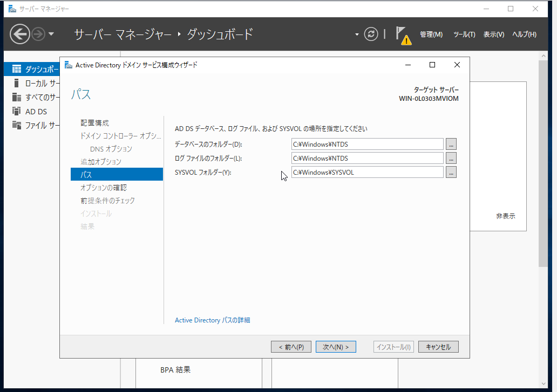Image resolution: width=557 pixels, height=392 pixels.
Task: Go to 配置構成 wizard step
Action: coord(94,123)
